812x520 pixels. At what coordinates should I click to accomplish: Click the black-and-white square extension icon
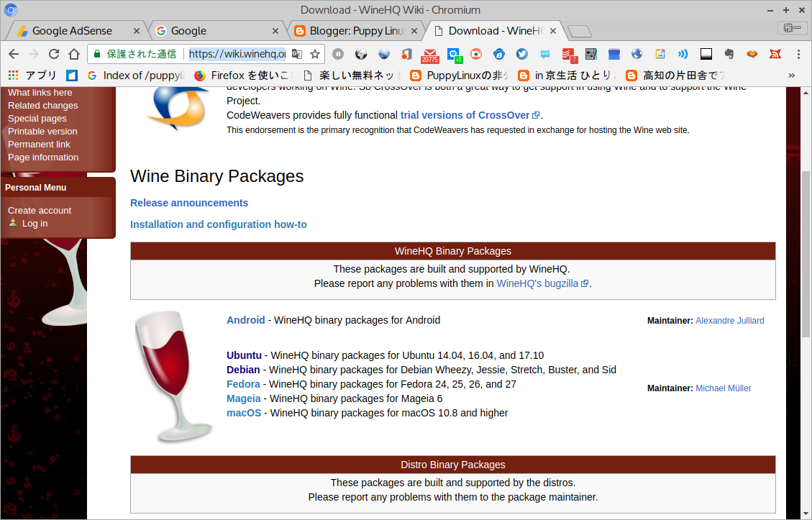coord(706,54)
